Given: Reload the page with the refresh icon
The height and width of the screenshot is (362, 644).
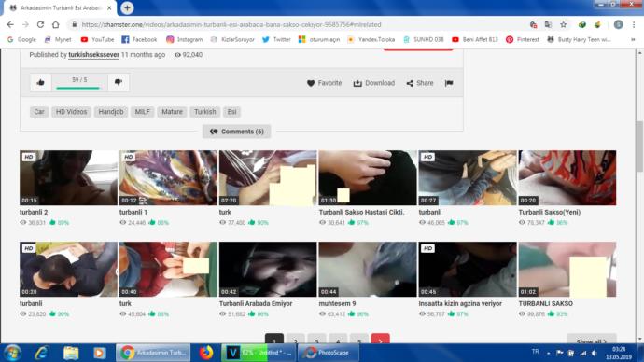Looking at the screenshot, I should point(40,24).
